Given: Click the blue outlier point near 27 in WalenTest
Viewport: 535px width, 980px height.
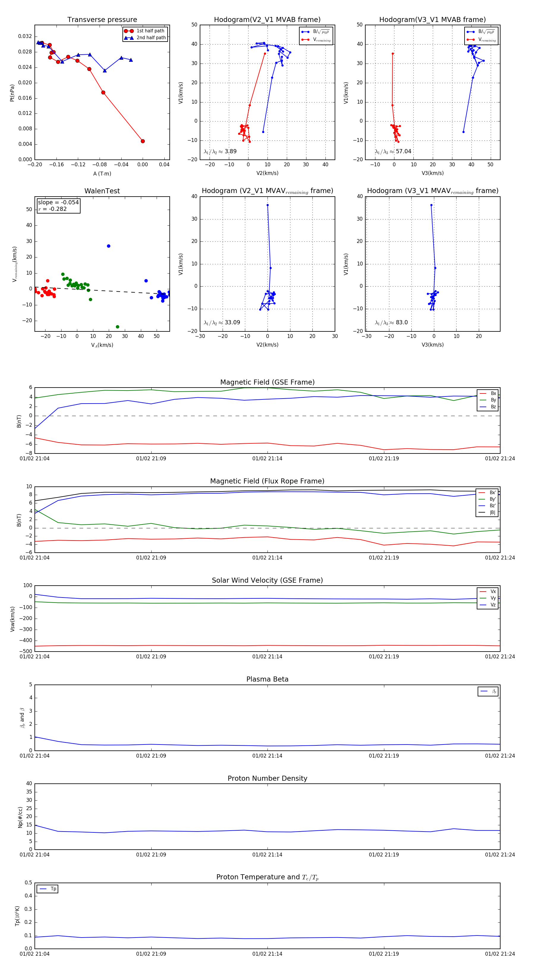Looking at the screenshot, I should [108, 246].
